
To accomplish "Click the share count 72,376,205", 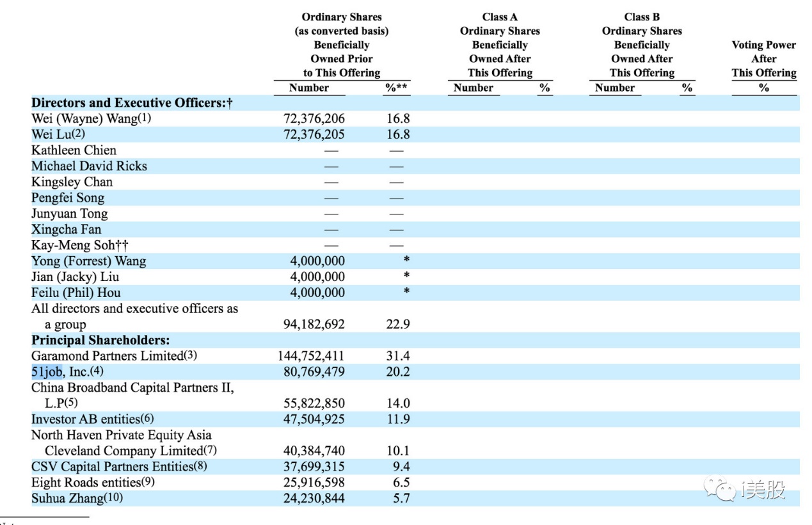I will [314, 134].
